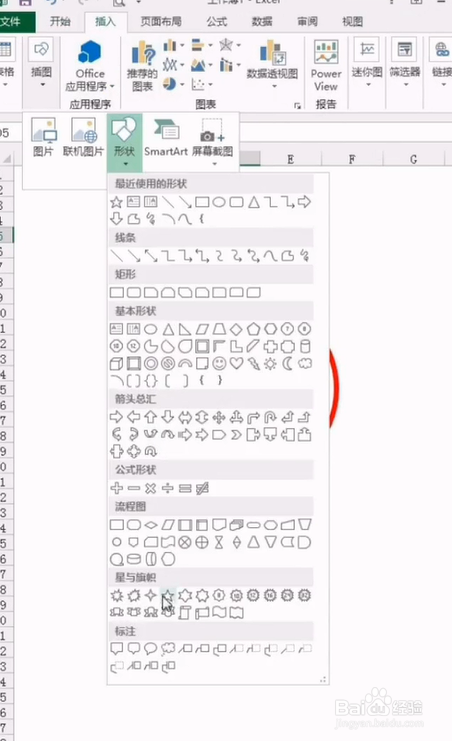Choose the scribble line shape in Lines
Viewport: 452px width, 741px height.
[305, 256]
